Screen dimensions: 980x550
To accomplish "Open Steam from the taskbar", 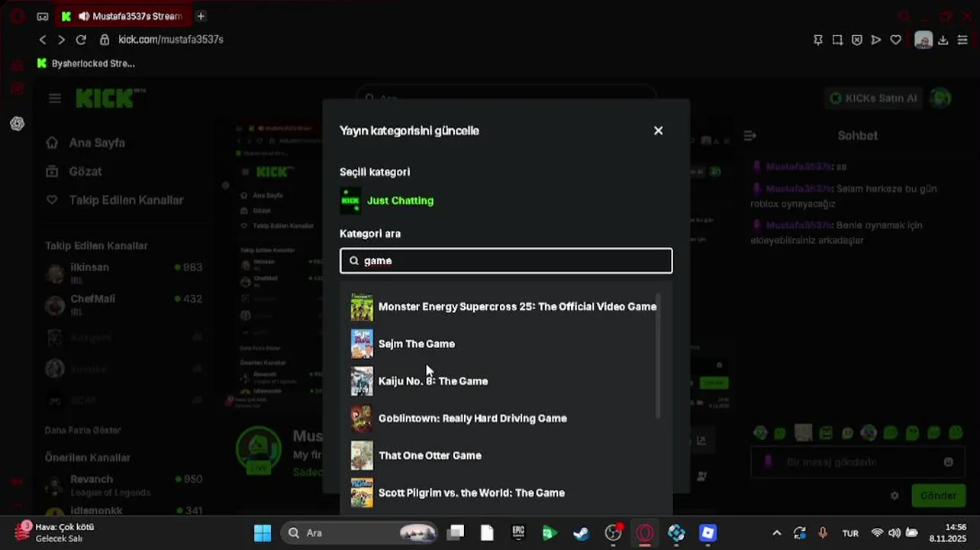I will pos(582,533).
